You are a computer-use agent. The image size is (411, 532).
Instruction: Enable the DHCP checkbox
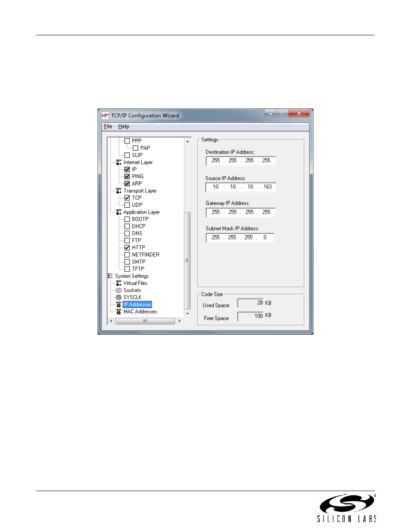tap(127, 226)
